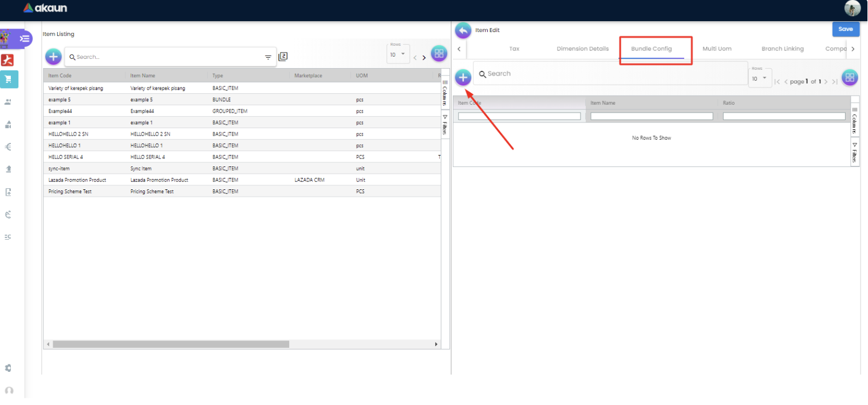Click the Save button
This screenshot has width=868, height=405.
pos(845,29)
